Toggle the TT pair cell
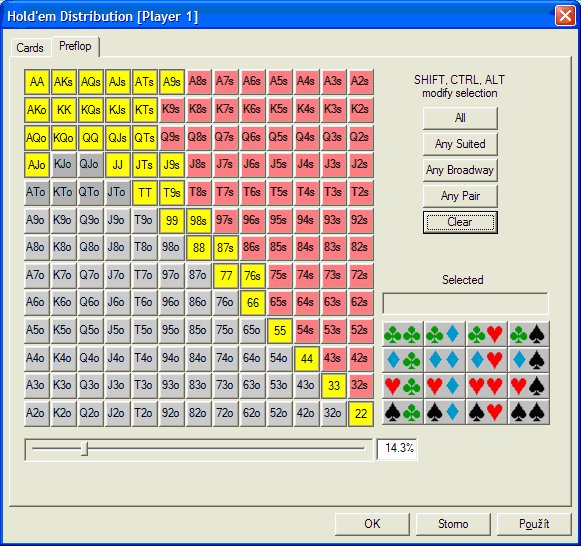The width and height of the screenshot is (581, 546). point(145,193)
